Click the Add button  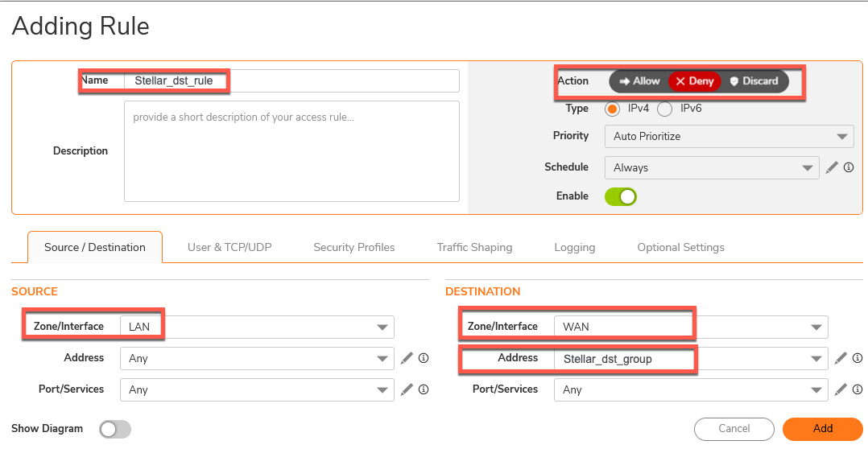[822, 429]
